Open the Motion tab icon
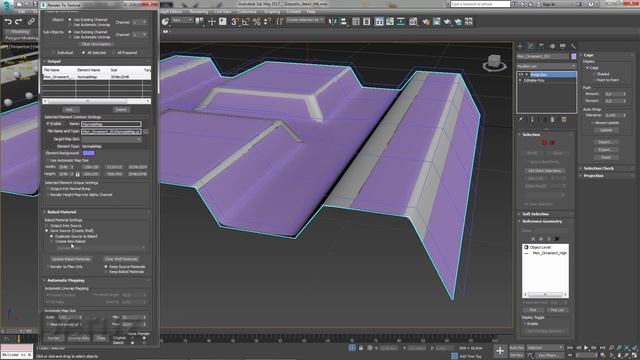640x360 pixels. tap(552, 46)
